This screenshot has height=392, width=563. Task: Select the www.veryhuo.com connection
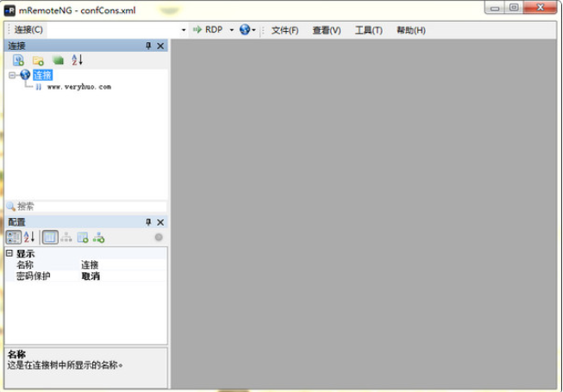click(78, 87)
